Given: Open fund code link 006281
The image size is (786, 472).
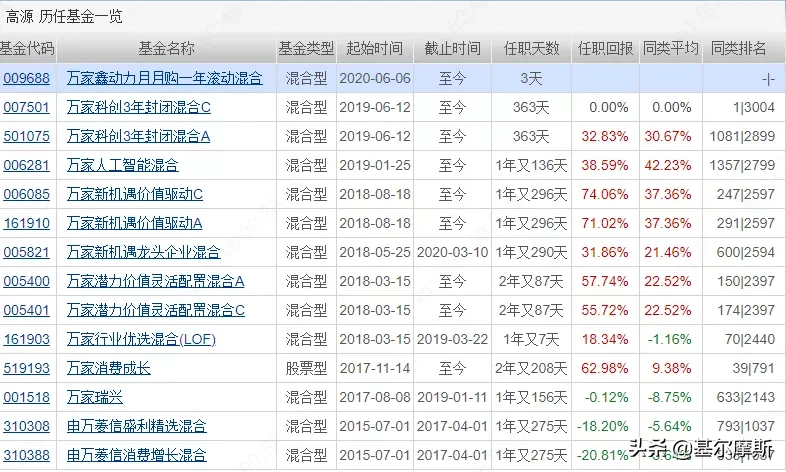Looking at the screenshot, I should 27,165.
